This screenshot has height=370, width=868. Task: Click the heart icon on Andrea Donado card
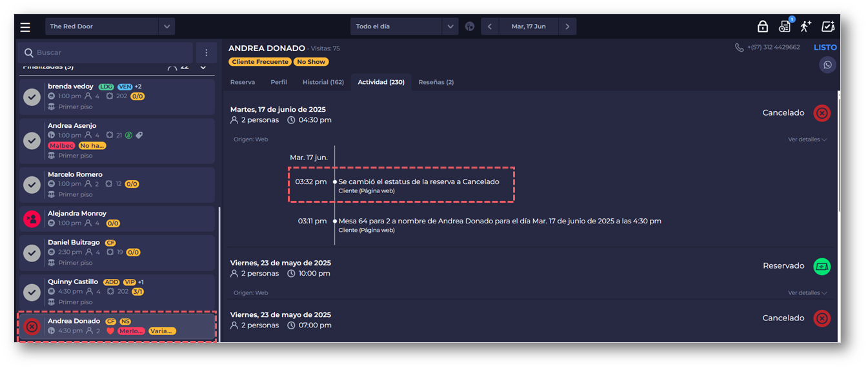110,331
